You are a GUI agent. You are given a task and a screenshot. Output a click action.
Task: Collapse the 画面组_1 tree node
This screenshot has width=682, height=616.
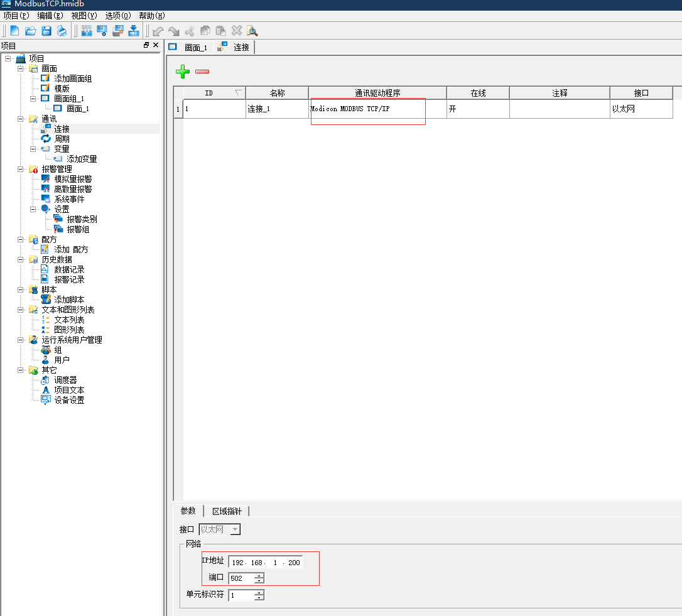tap(33, 99)
